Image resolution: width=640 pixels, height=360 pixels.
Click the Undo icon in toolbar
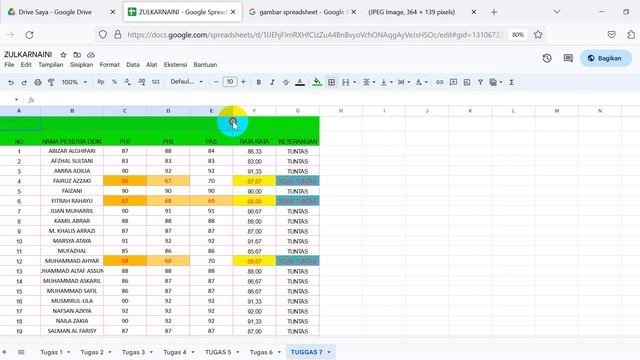[x=11, y=82]
